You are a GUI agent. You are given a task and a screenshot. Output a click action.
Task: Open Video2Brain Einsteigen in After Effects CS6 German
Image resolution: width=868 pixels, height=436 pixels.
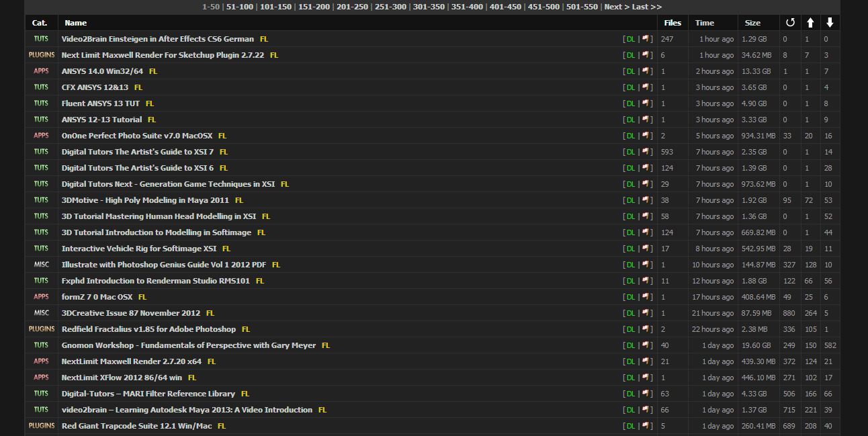158,39
